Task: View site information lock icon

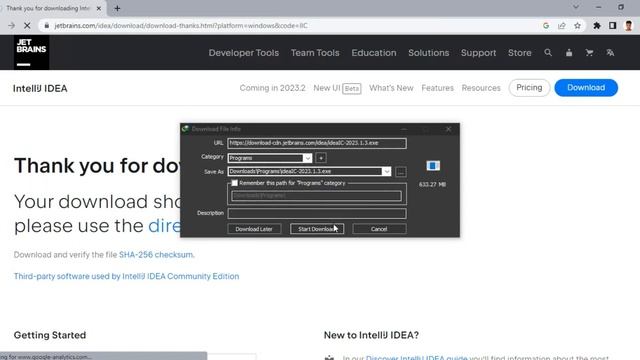Action: click(x=47, y=26)
